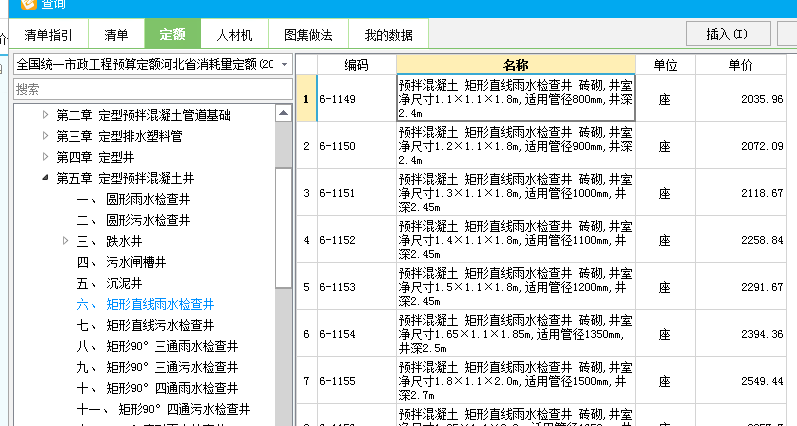Click the 名称 column header
Viewport: 797px width, 426px height.
pyautogui.click(x=515, y=65)
